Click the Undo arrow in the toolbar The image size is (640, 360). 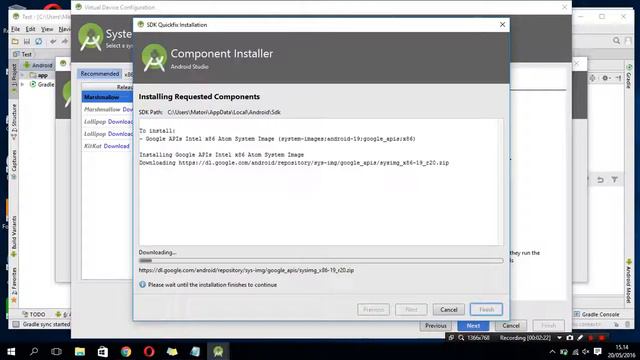53,41
